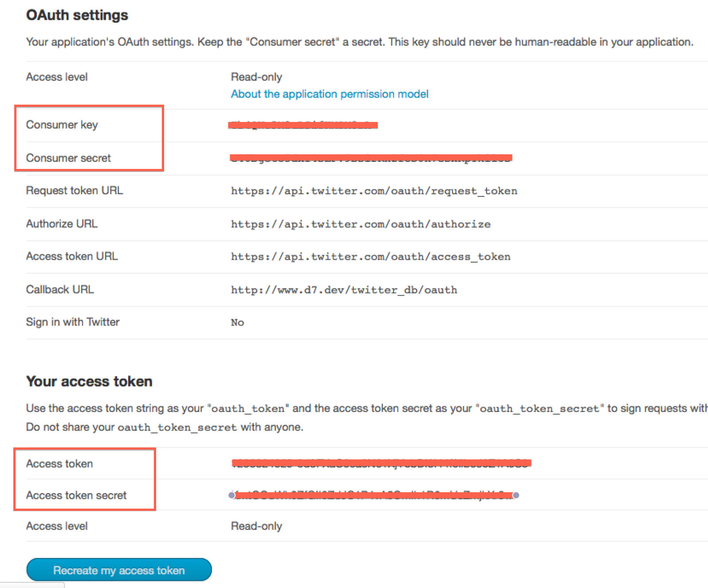Screen dimensions: 708x588
Task: Open the About the application permission model link
Action: pos(330,94)
